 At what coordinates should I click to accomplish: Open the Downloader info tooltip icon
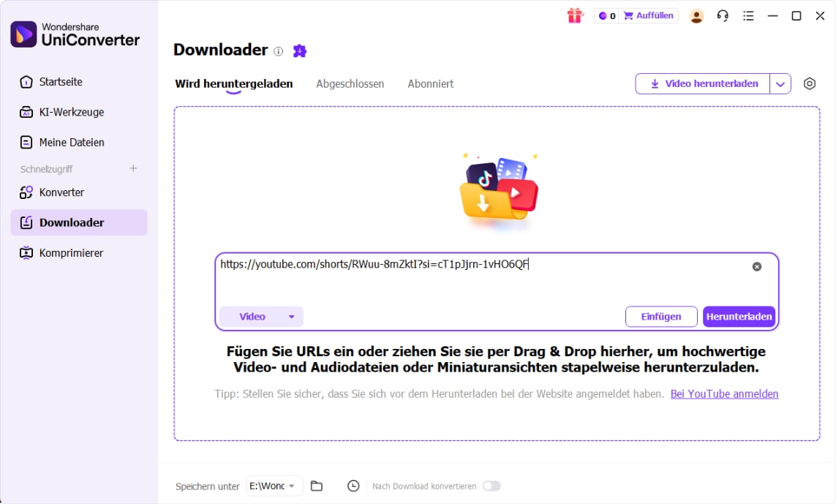278,51
